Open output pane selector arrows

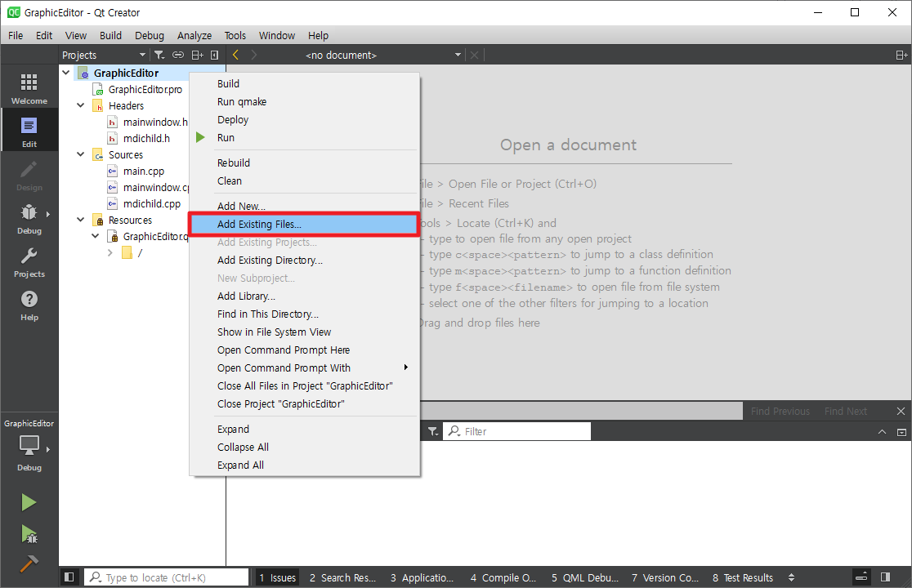click(791, 577)
